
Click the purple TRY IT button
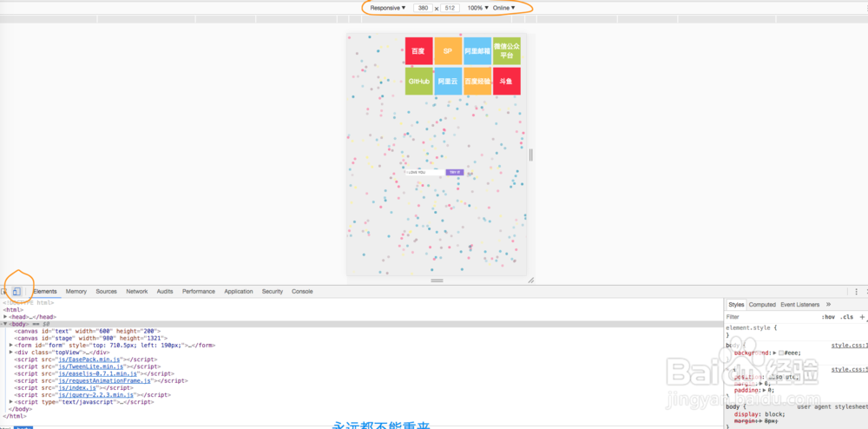coord(455,173)
